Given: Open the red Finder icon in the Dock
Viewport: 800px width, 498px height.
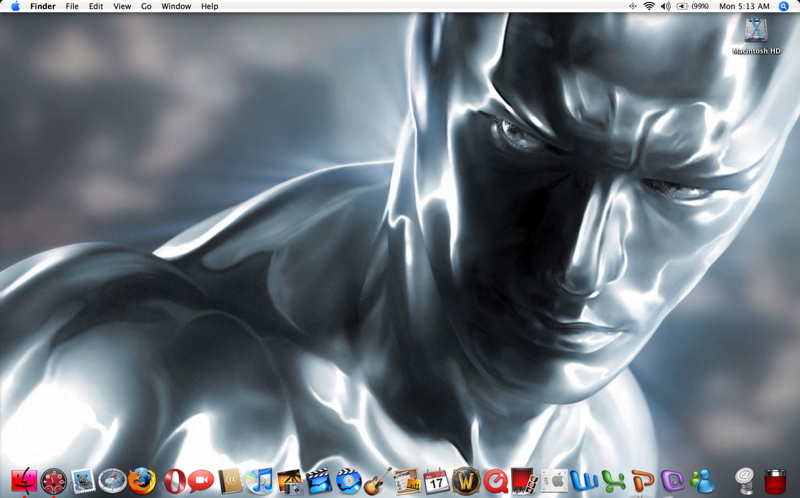Looking at the screenshot, I should [x=24, y=481].
